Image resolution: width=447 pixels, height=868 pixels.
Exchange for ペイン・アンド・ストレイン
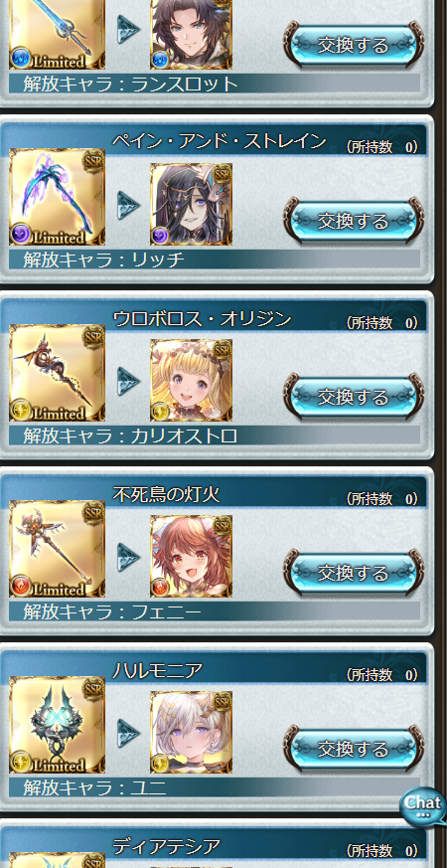click(x=354, y=221)
